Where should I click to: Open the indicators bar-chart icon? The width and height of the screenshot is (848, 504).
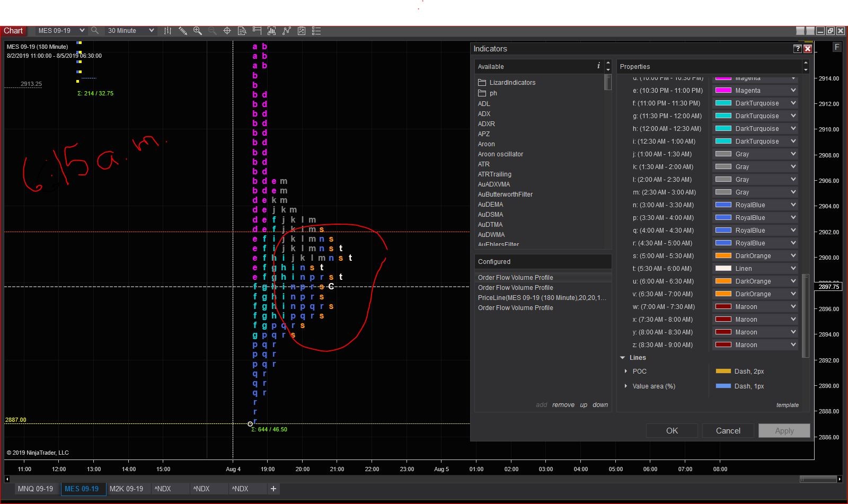click(x=272, y=31)
